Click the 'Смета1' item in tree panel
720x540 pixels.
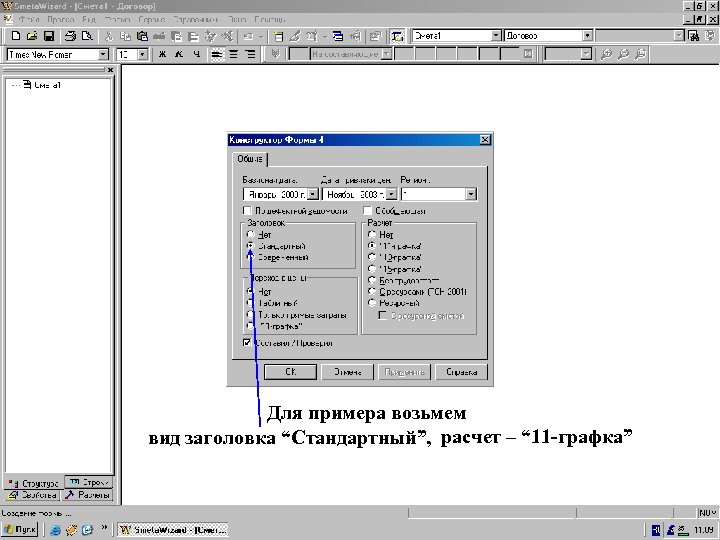[x=47, y=85]
